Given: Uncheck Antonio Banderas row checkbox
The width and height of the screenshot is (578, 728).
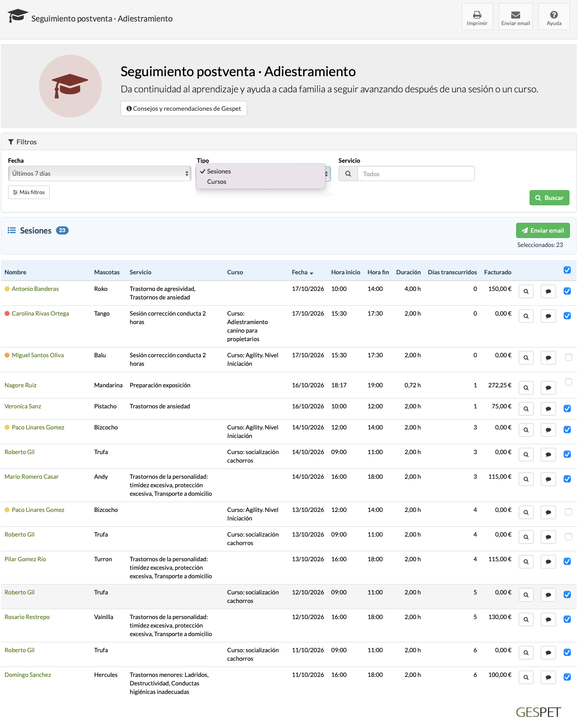Looking at the screenshot, I should (x=567, y=291).
